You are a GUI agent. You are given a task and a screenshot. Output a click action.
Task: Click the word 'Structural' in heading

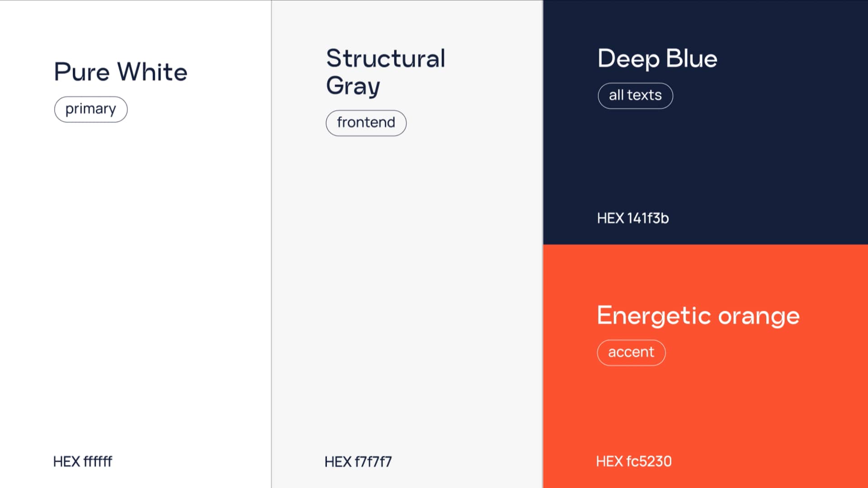click(386, 58)
